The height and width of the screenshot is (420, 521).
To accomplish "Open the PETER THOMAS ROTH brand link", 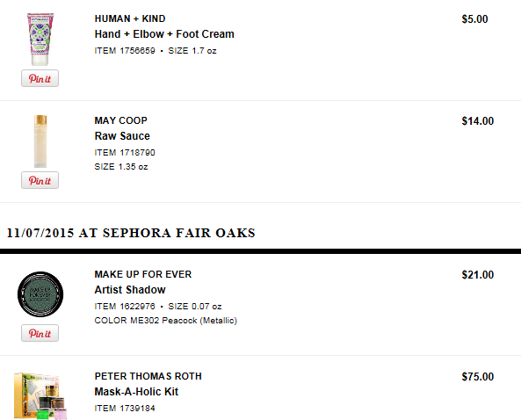I will tap(148, 376).
